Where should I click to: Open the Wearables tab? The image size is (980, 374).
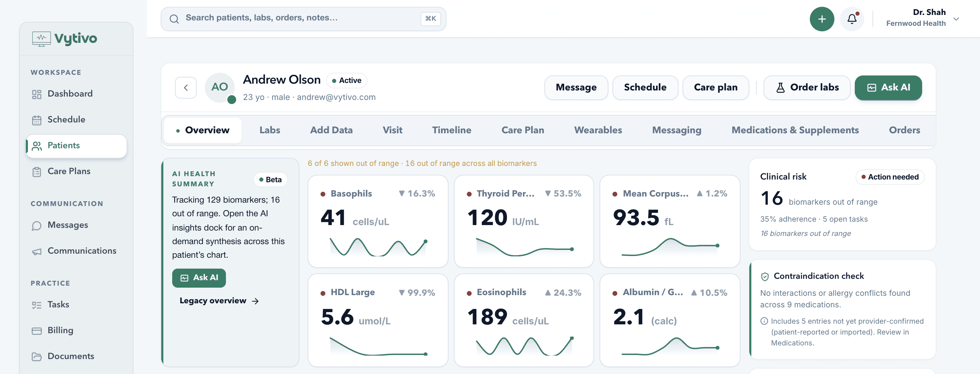598,130
